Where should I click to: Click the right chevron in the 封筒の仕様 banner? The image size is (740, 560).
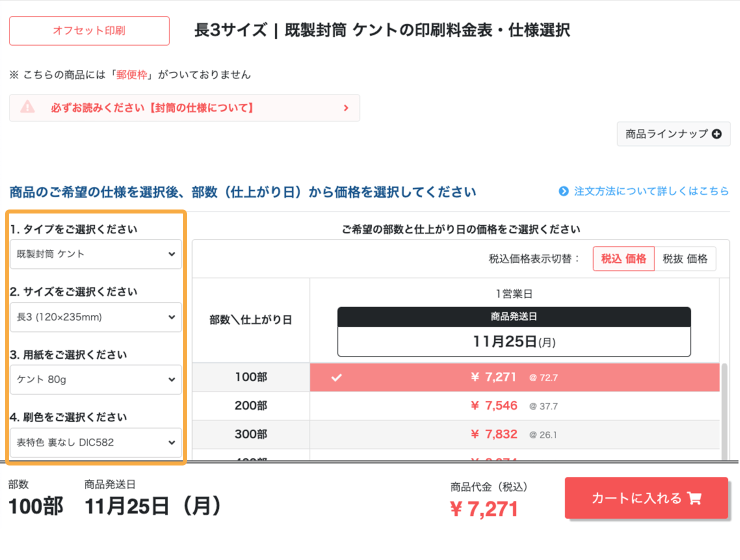click(345, 107)
